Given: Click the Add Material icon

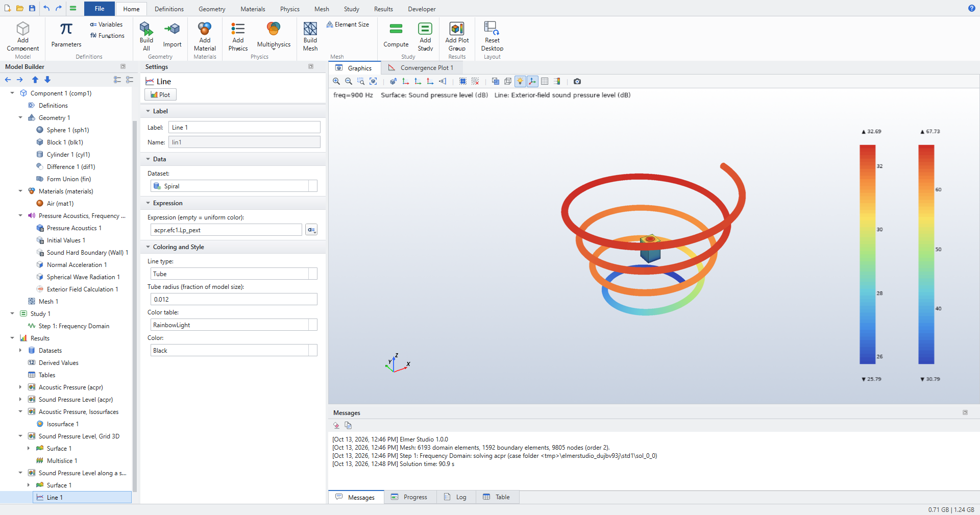Looking at the screenshot, I should point(205,29).
